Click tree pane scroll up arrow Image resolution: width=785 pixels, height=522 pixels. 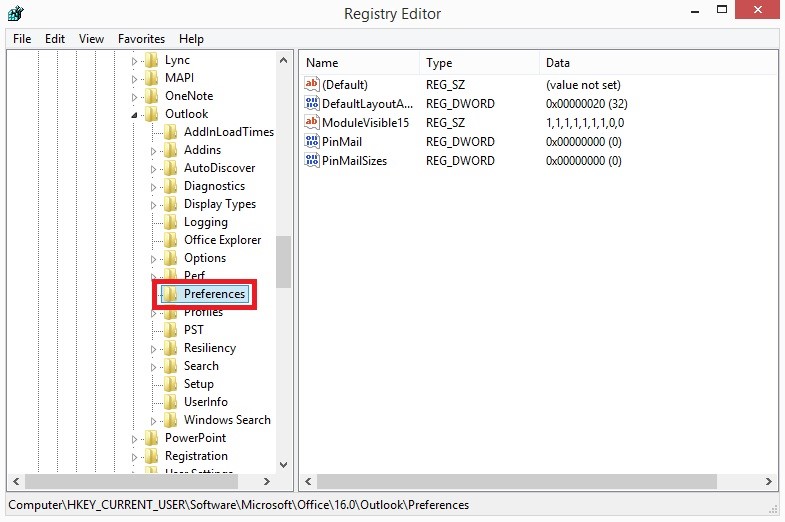(x=283, y=61)
